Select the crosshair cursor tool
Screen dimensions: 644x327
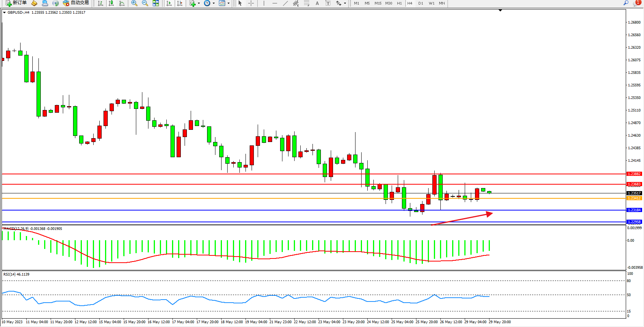pos(251,3)
